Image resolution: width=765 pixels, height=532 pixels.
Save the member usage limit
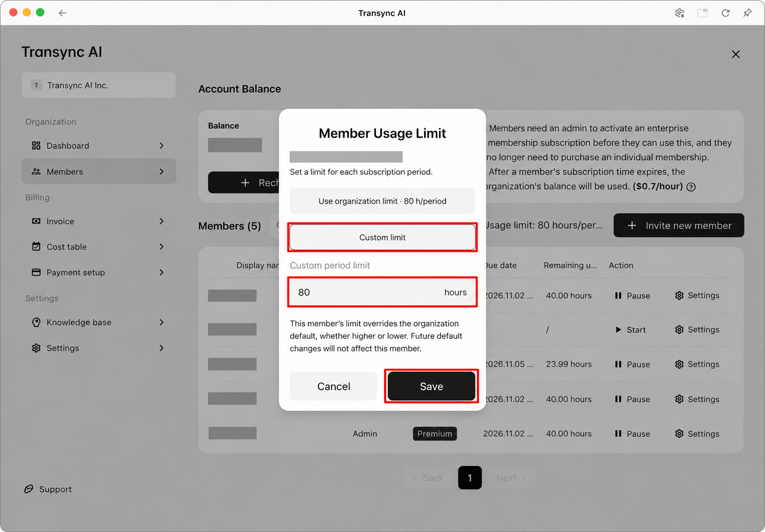coord(431,386)
